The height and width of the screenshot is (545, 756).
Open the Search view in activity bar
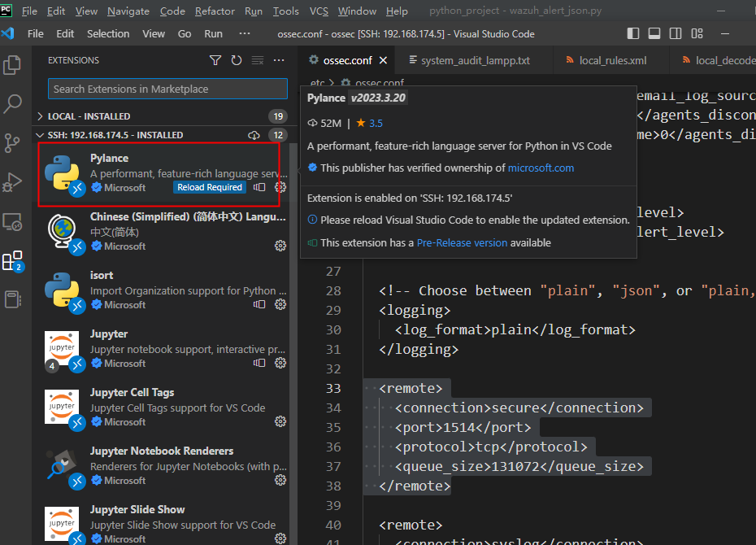tap(12, 103)
